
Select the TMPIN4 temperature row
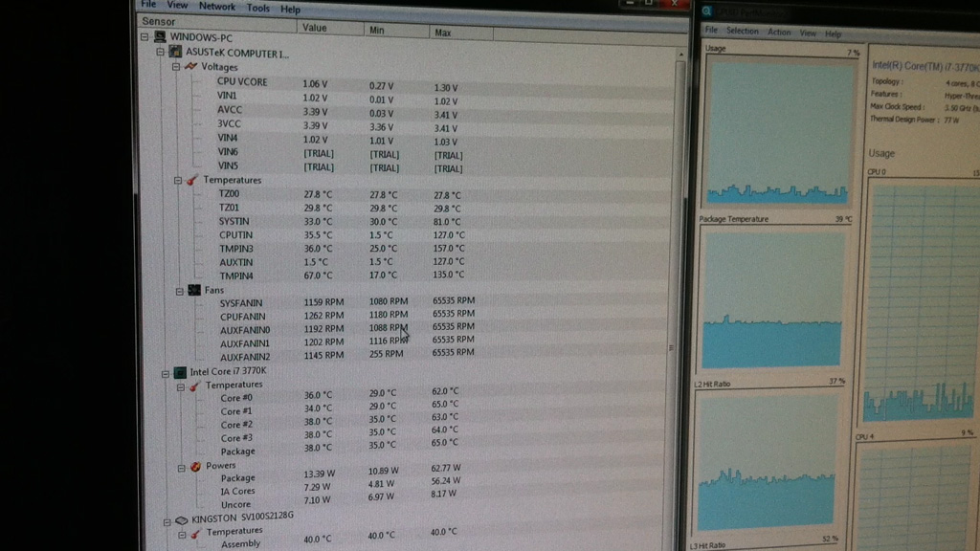point(406,275)
